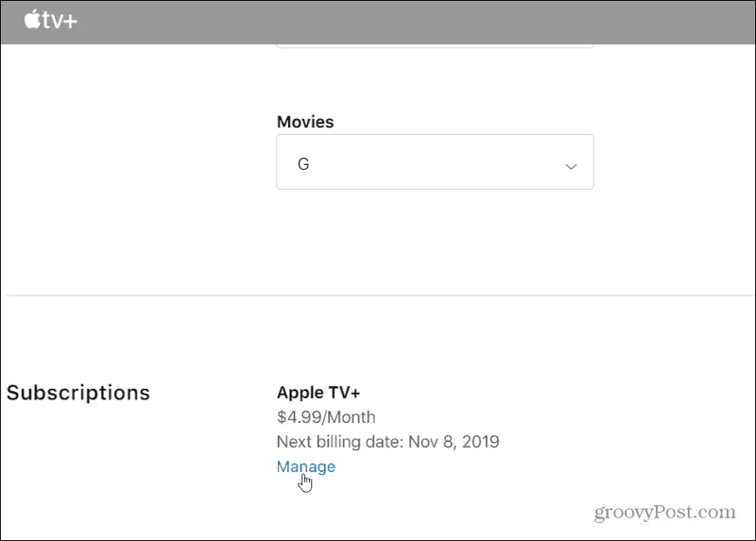Open the Movies rating dropdown showing G
The image size is (756, 541).
coord(435,161)
